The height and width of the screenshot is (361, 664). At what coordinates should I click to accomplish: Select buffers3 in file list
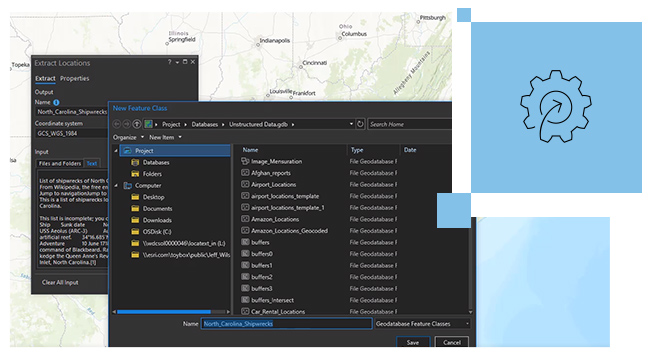pos(262,289)
